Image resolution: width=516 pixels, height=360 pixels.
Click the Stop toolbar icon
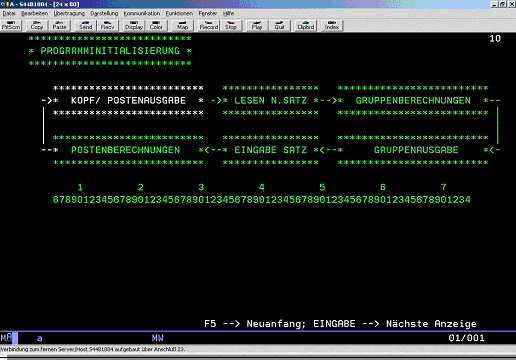pyautogui.click(x=231, y=26)
